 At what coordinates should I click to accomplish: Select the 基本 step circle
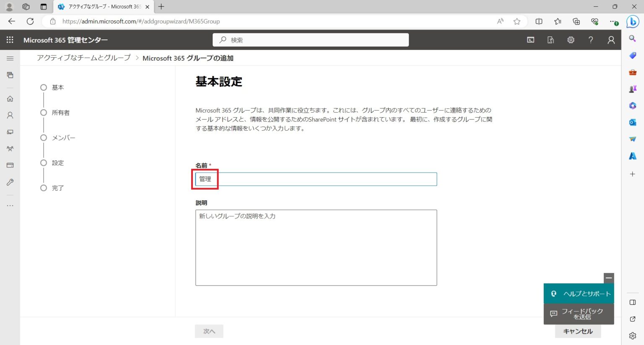44,88
